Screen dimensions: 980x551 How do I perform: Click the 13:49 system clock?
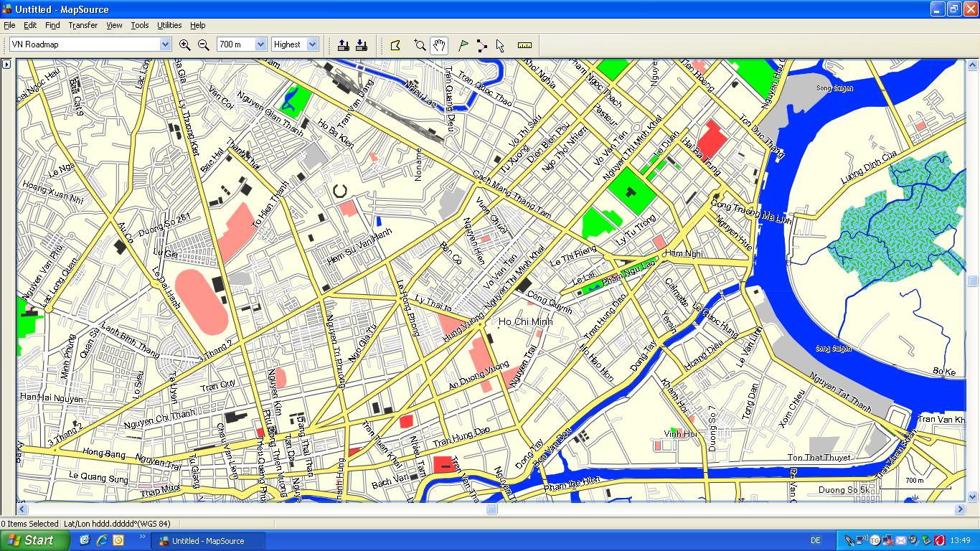960,541
